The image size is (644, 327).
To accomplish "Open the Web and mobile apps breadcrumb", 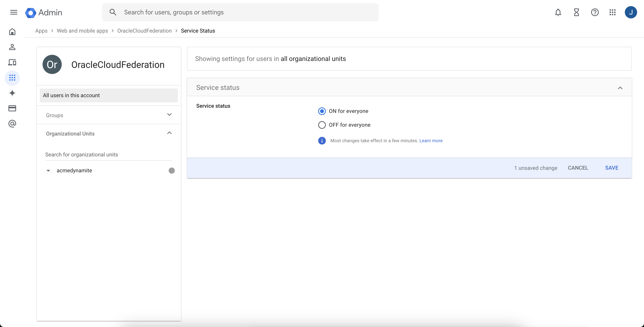I will 82,30.
